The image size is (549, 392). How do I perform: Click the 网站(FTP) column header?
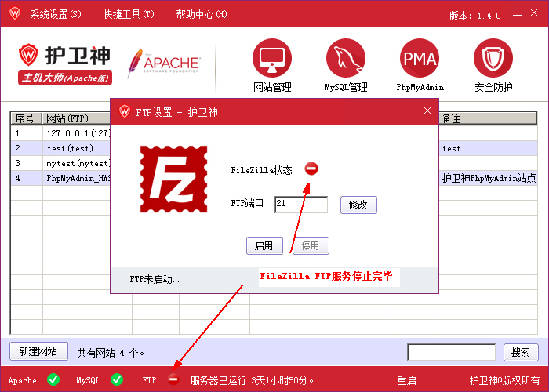[x=76, y=118]
